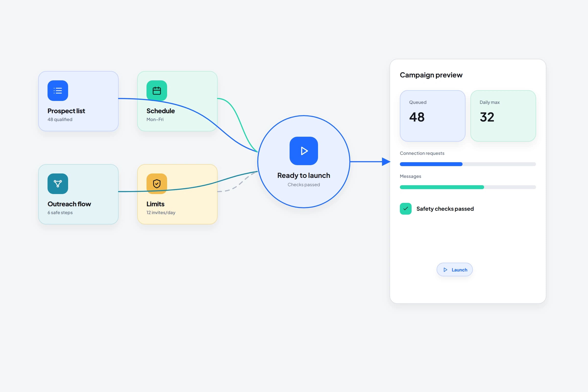Click the teal Outreach flow node icon

pos(58,184)
